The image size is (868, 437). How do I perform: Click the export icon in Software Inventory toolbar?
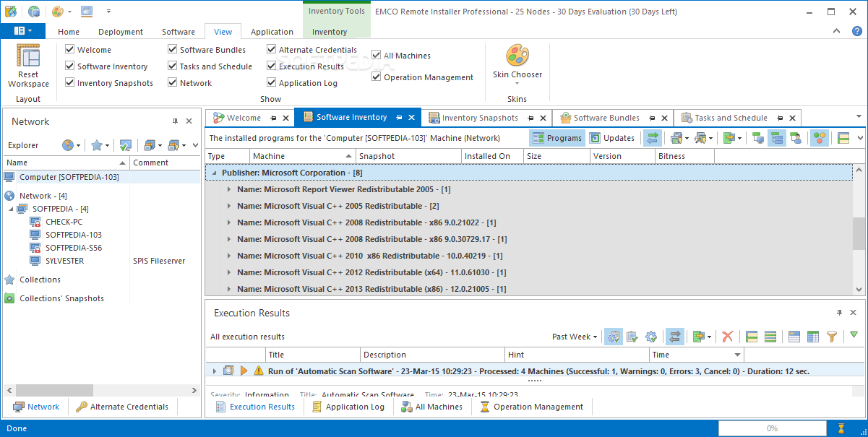coord(729,138)
